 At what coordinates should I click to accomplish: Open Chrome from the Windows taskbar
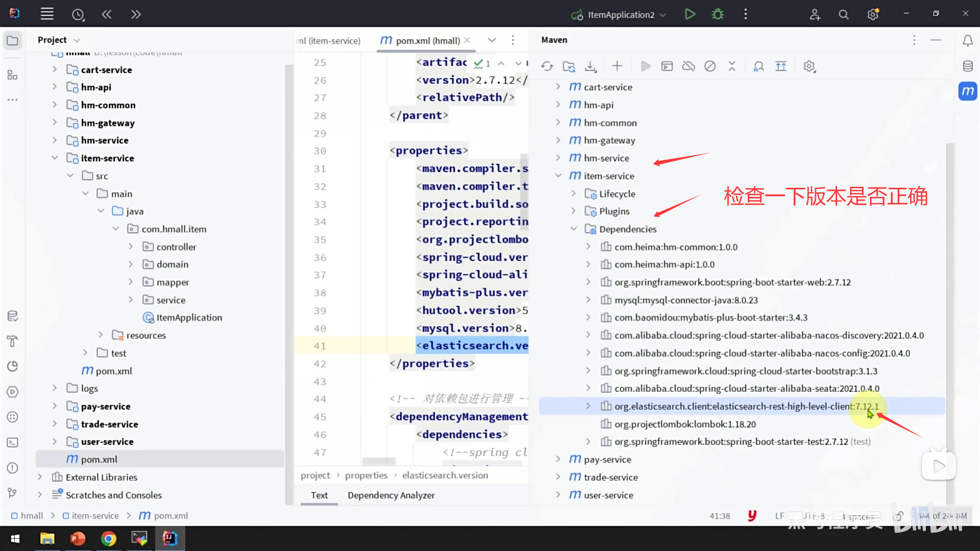coord(108,538)
